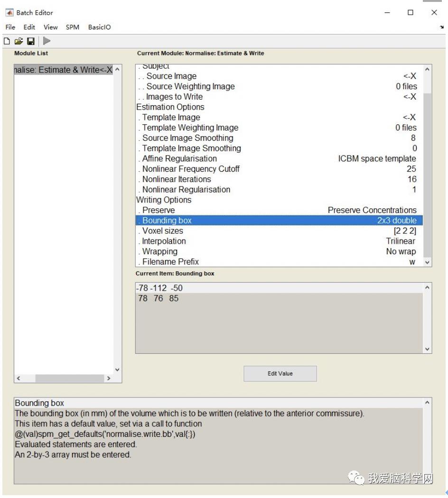Viewport: 448px width, 498px height.
Task: Open the View menu
Action: tap(50, 28)
